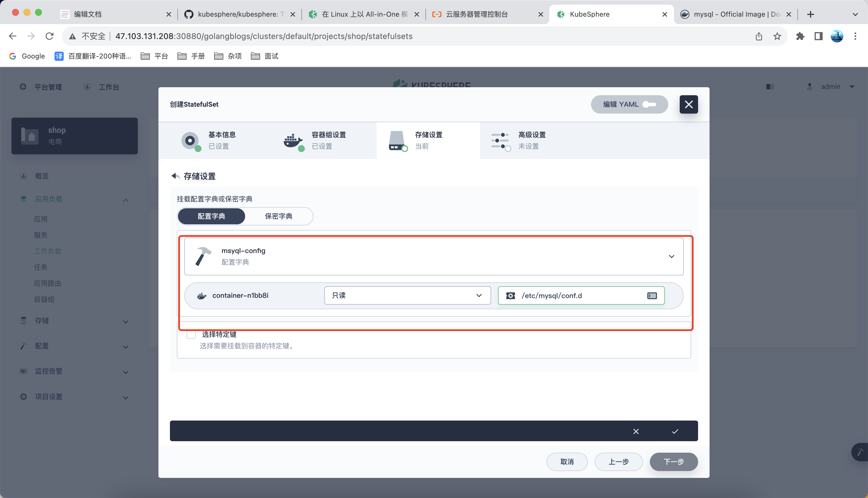868x498 pixels.
Task: Click the gear icon in mount path field
Action: tap(510, 295)
